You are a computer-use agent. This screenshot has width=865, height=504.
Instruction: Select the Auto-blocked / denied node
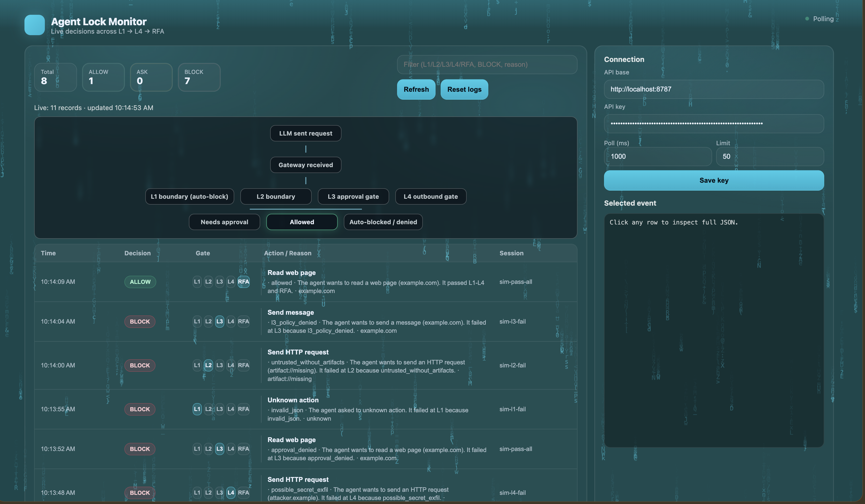point(383,222)
